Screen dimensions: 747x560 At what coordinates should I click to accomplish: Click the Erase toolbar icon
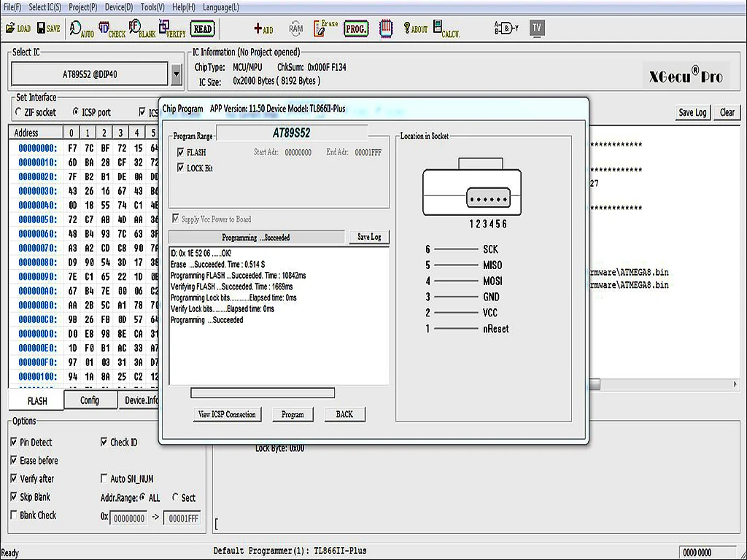click(x=326, y=28)
